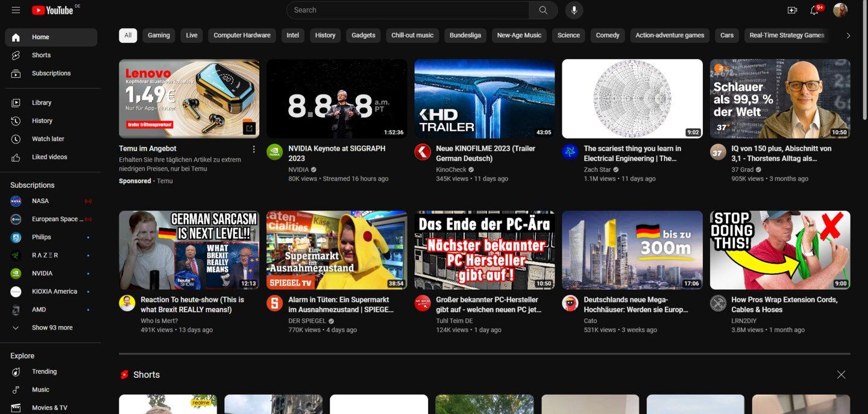
Task: Open Neue KINOFILME 2023 title link
Action: tap(485, 154)
